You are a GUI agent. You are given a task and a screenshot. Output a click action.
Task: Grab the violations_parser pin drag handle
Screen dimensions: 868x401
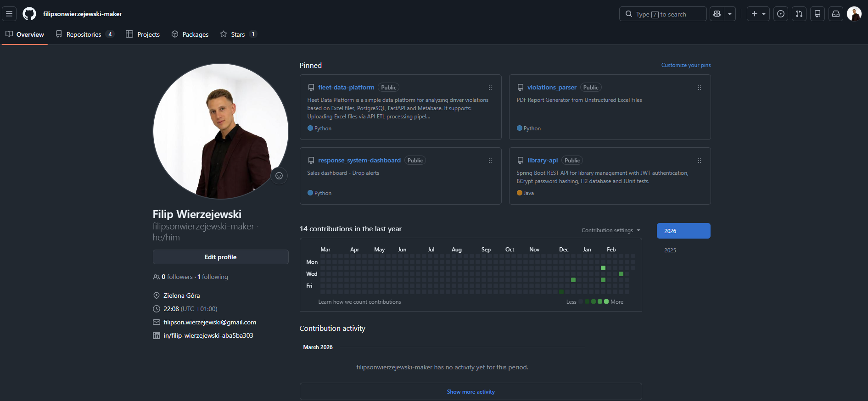coord(700,88)
